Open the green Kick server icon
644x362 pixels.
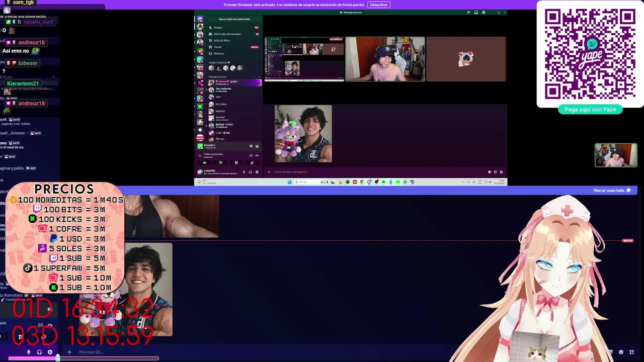(200, 106)
